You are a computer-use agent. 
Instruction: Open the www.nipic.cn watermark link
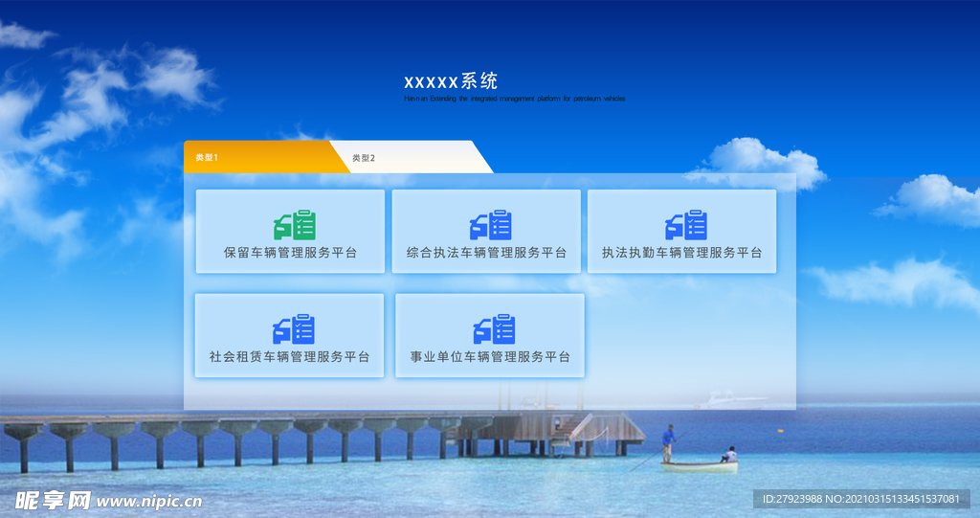pos(149,501)
